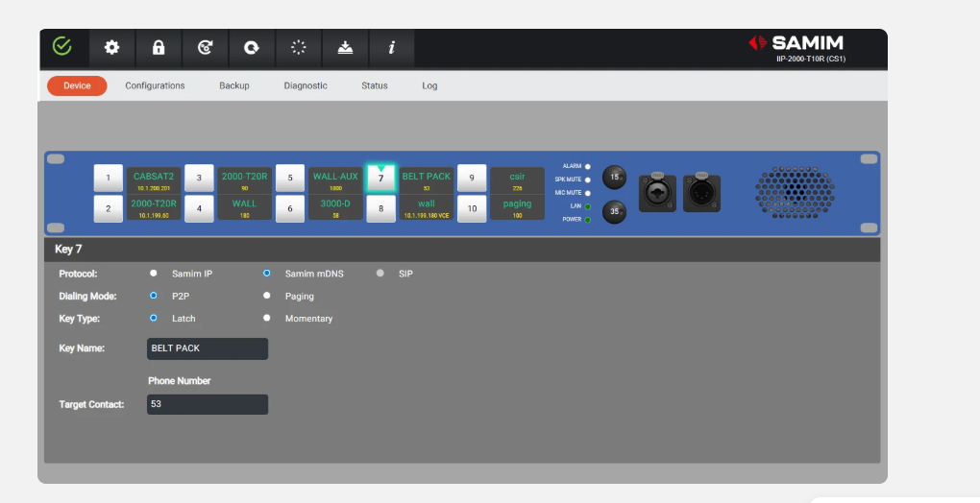Image resolution: width=980 pixels, height=503 pixels.
Task: Open settings via the gear icon
Action: pos(111,47)
